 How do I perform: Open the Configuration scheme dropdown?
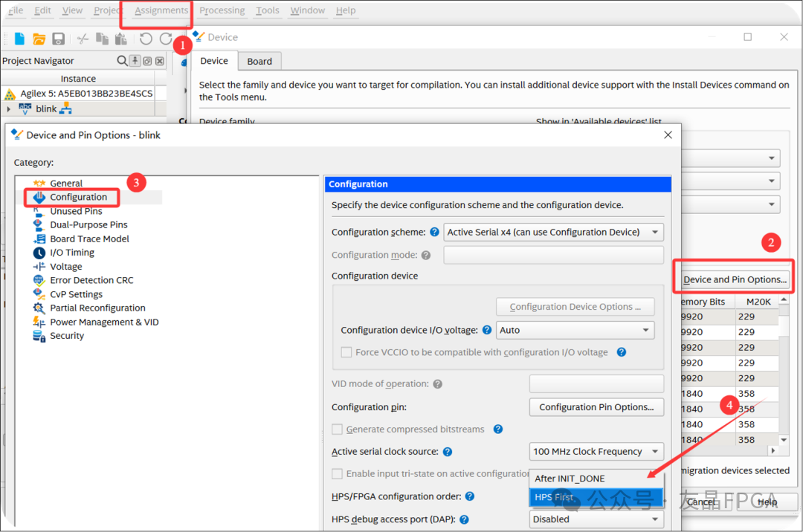[x=554, y=233]
